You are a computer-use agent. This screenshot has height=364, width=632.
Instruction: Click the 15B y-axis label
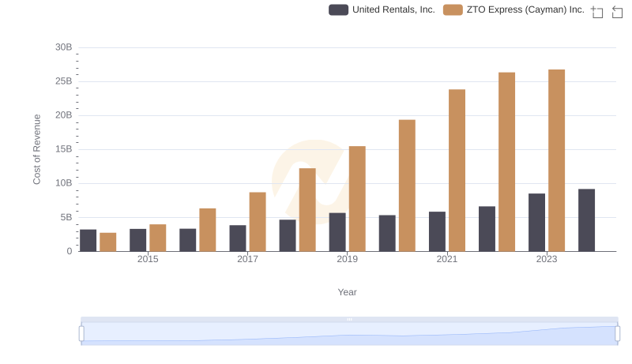click(x=64, y=149)
